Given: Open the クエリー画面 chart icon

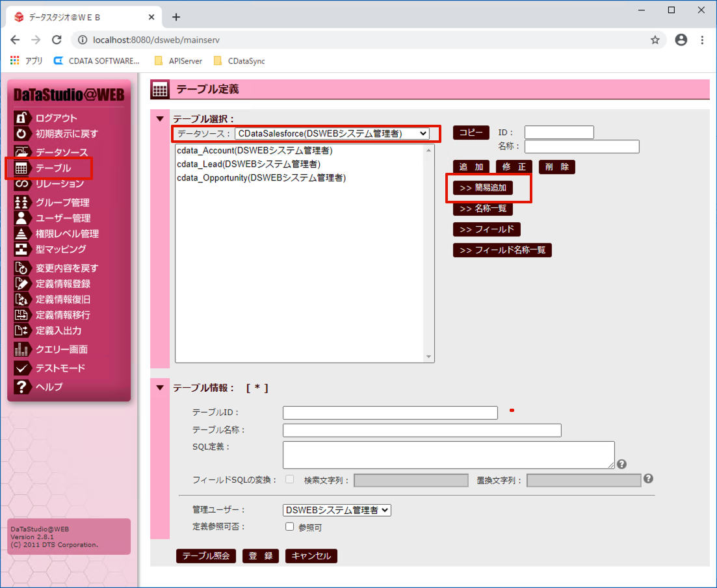Looking at the screenshot, I should pos(21,349).
